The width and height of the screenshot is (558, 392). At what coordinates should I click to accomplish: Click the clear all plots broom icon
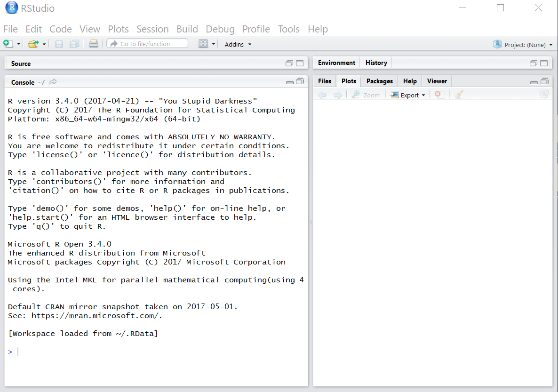[x=459, y=95]
